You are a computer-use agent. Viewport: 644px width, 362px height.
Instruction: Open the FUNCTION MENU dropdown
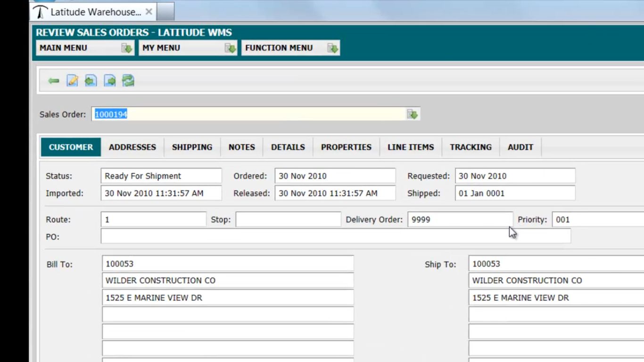(x=290, y=48)
